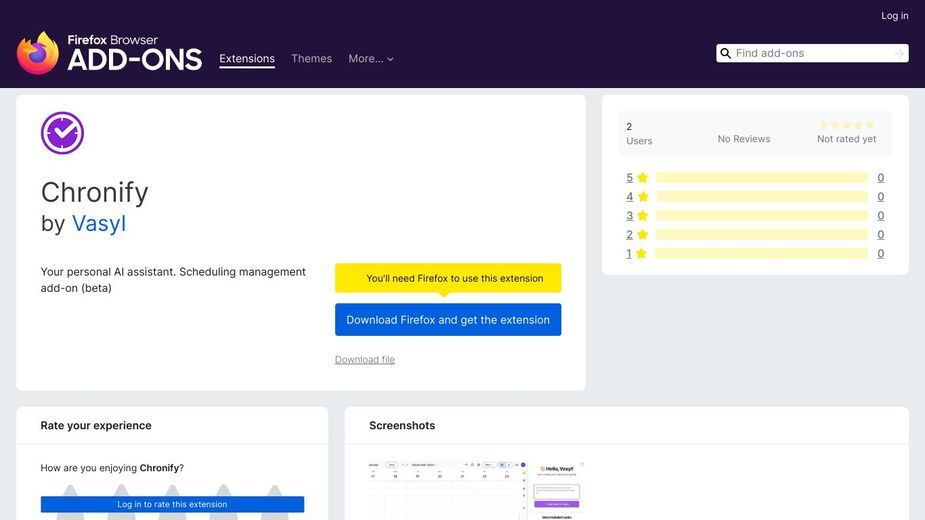Click the 1 star rating number link
The height and width of the screenshot is (520, 925).
pyautogui.click(x=629, y=253)
